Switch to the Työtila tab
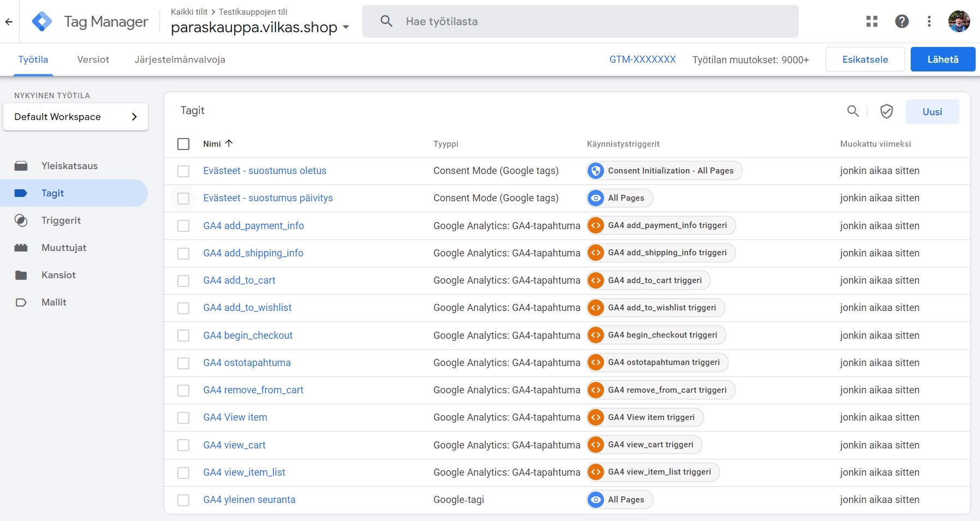 tap(33, 59)
